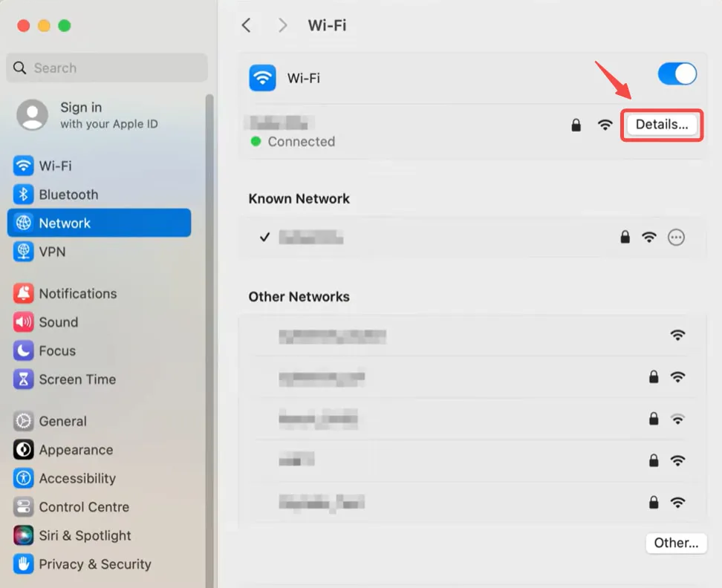Open the Notifications sidebar label
722x588 pixels.
(78, 293)
